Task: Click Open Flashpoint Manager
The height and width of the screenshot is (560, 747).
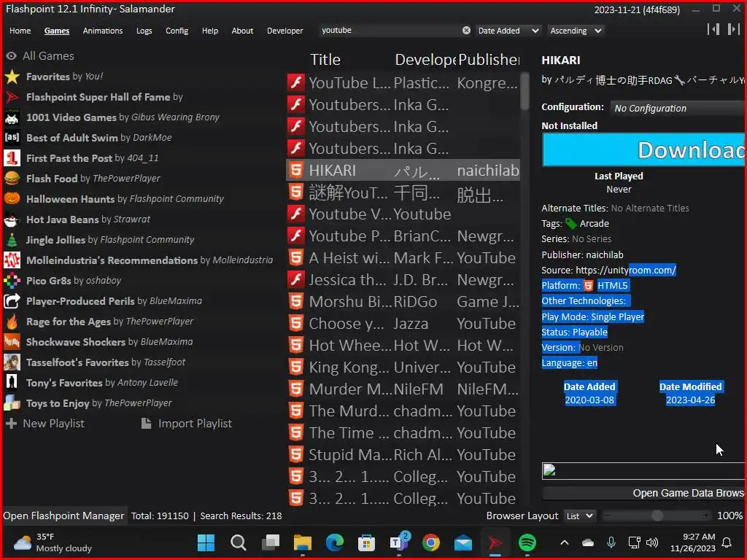Action: click(x=63, y=516)
